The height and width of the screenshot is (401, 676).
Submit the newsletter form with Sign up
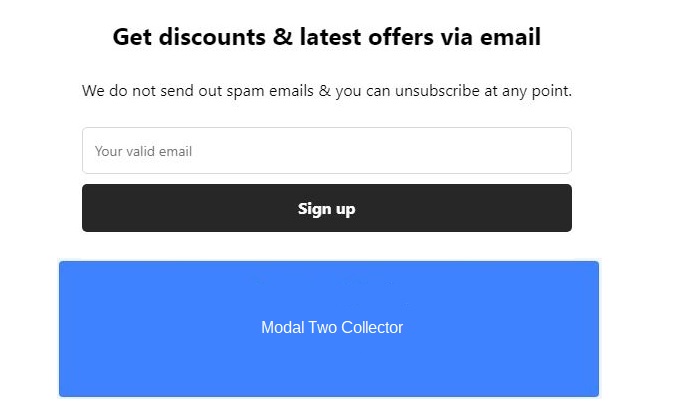click(326, 208)
